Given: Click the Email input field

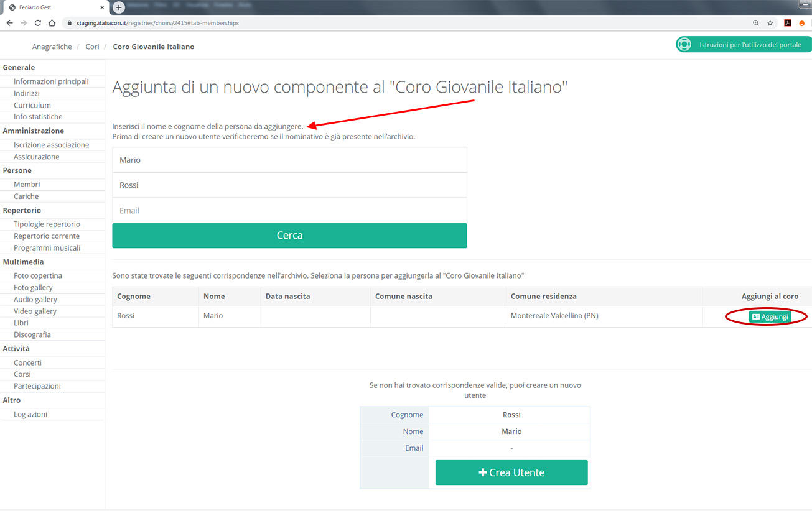Looking at the screenshot, I should (x=289, y=211).
